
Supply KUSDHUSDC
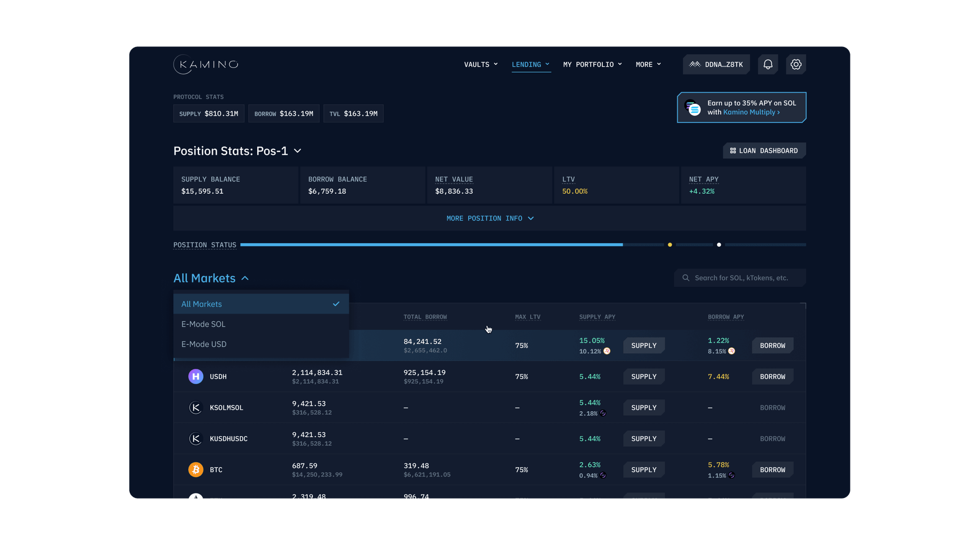pos(644,439)
